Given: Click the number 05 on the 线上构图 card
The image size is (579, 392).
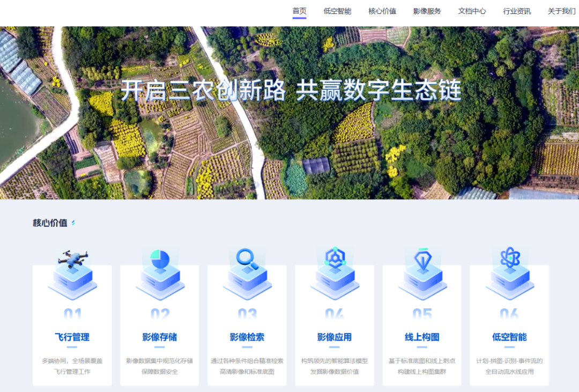Looking at the screenshot, I should pos(422,315).
